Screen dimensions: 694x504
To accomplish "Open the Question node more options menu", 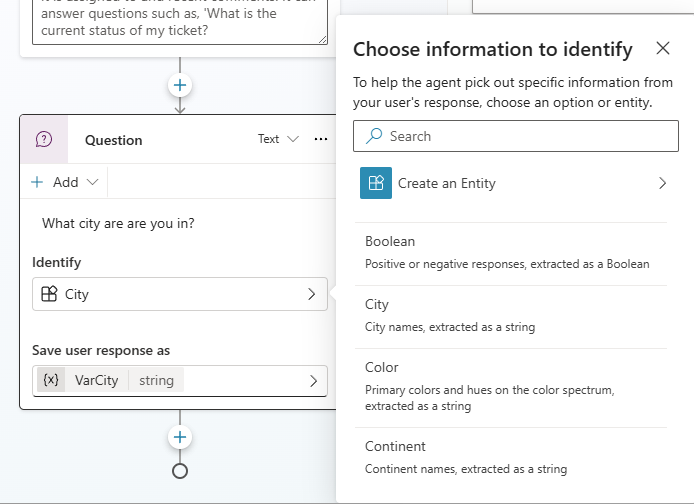I will point(321,139).
